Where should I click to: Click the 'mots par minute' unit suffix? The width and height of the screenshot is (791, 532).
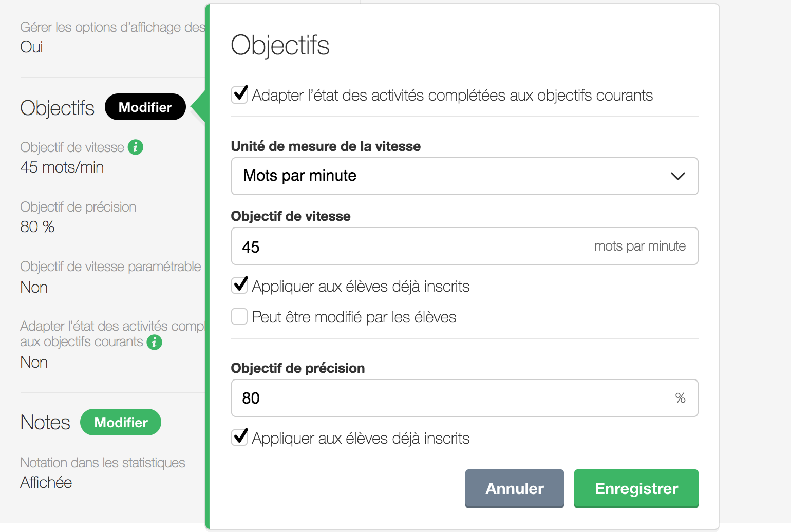coord(639,246)
